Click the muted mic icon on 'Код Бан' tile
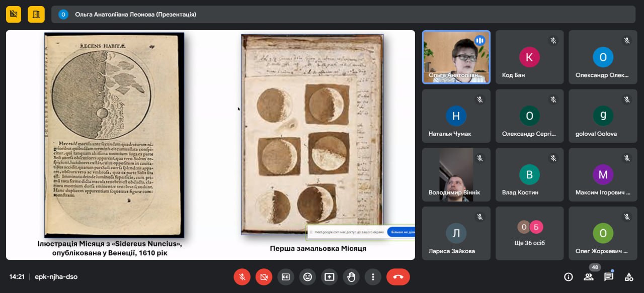The height and width of the screenshot is (293, 644). click(553, 41)
